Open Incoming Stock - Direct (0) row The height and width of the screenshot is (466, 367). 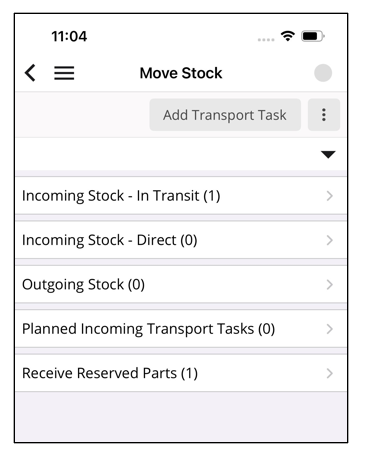pyautogui.click(x=181, y=240)
